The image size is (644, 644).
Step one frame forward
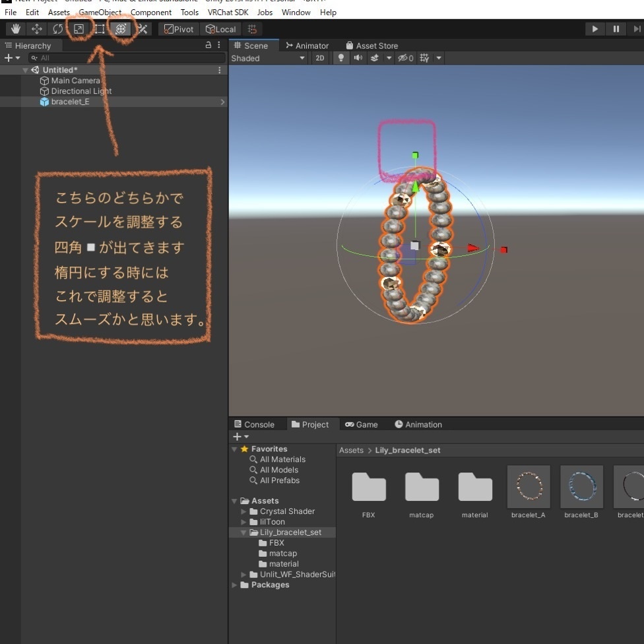pyautogui.click(x=637, y=29)
